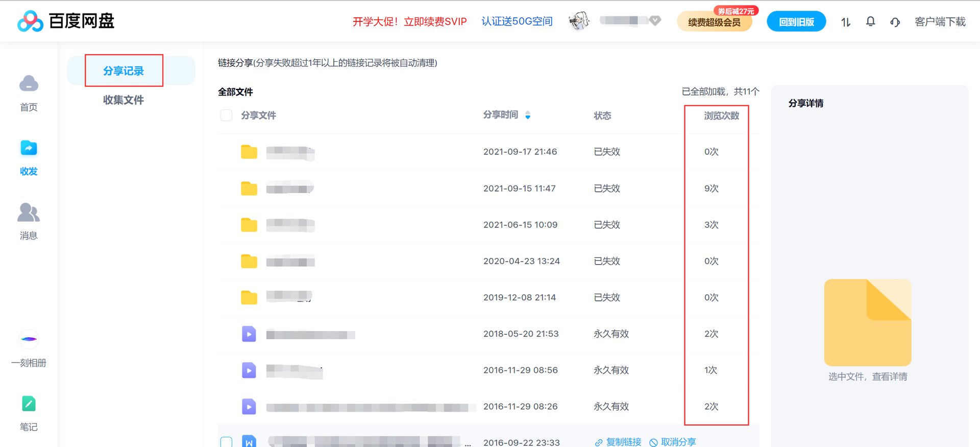980x447 pixels.
Task: Click folder icon for 2021-06-15 10:09 row
Action: point(249,225)
